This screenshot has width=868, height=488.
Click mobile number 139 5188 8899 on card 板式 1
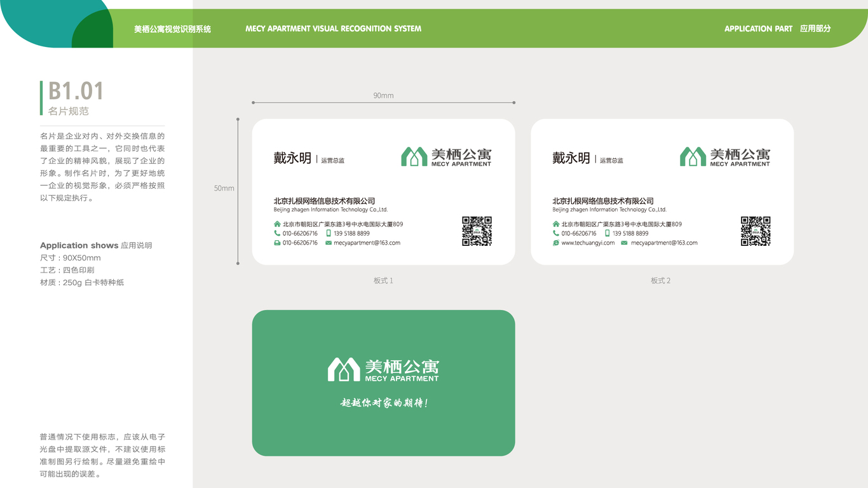pos(352,233)
